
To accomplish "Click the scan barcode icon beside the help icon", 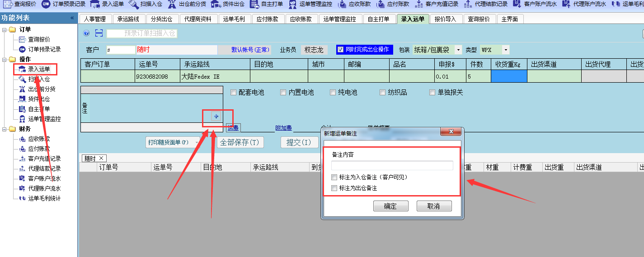I will click(x=99, y=33).
